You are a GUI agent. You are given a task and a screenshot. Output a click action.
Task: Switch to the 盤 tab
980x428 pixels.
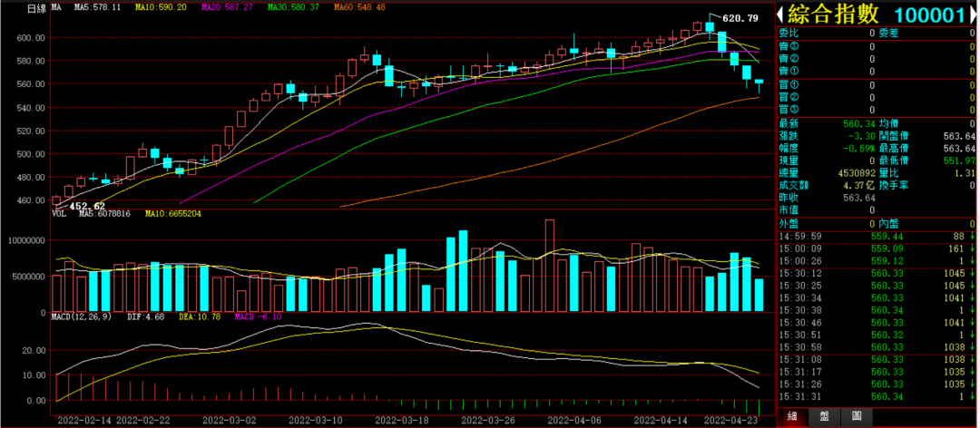tap(824, 417)
